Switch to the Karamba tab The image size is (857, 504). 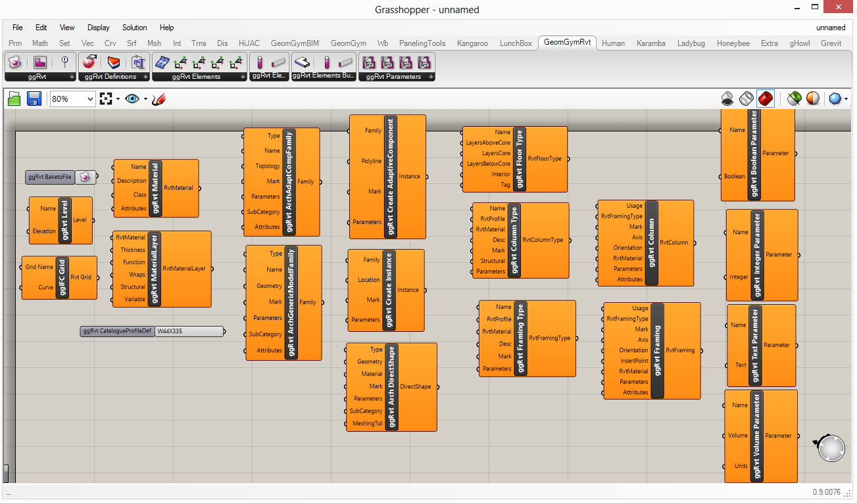(651, 43)
